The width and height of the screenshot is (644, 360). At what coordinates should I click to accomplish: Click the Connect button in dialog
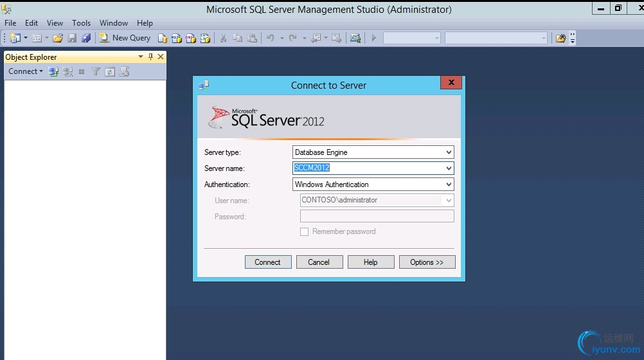(268, 262)
